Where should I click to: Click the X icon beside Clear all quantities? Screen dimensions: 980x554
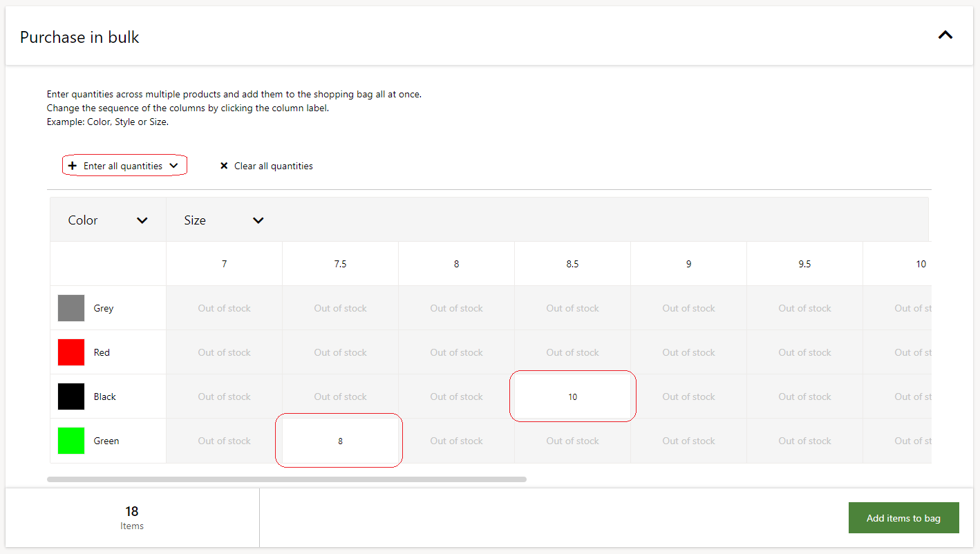224,166
